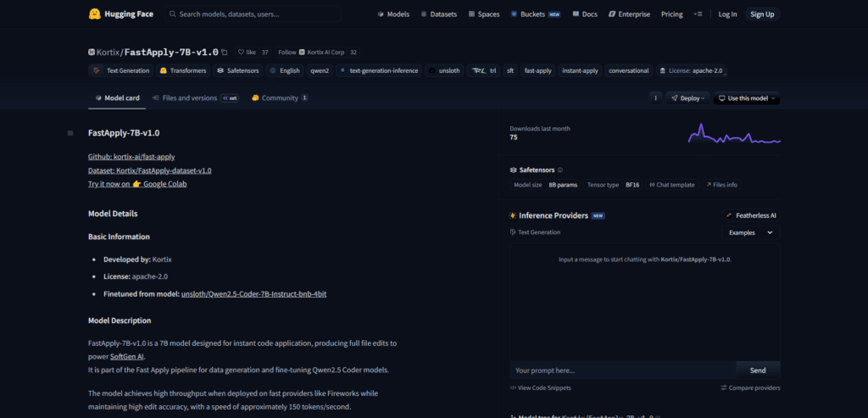Open Buckets in the top navigation
868x418 pixels.
tap(536, 14)
